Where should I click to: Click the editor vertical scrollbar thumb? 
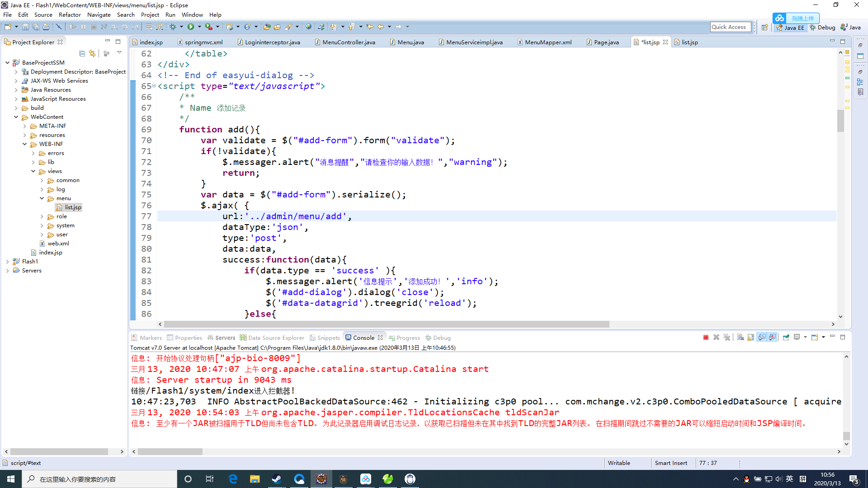(840, 120)
